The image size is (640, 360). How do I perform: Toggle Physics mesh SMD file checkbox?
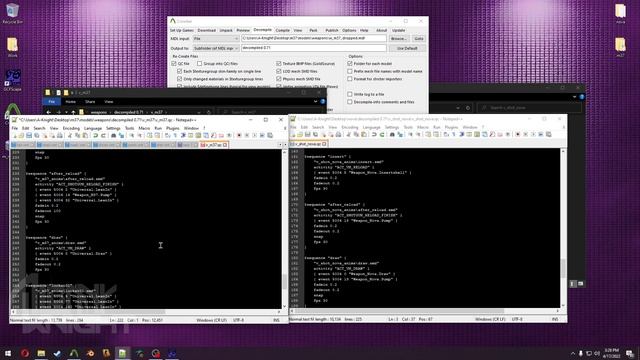click(279, 79)
